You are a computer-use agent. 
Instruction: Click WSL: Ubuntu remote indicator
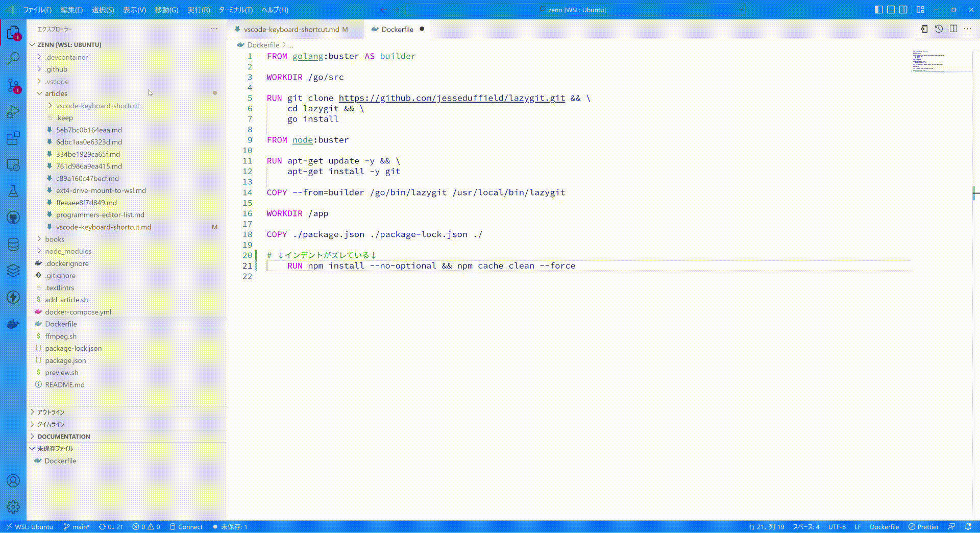pyautogui.click(x=29, y=527)
